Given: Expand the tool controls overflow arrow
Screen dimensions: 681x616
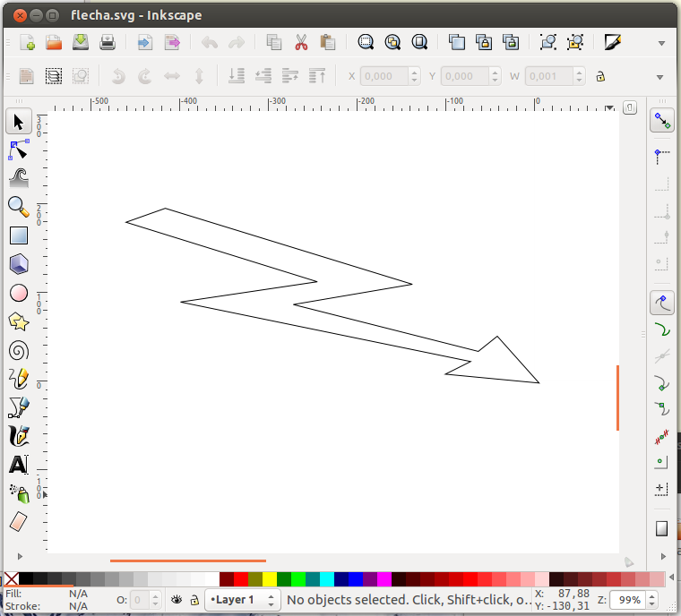Looking at the screenshot, I should click(x=661, y=77).
